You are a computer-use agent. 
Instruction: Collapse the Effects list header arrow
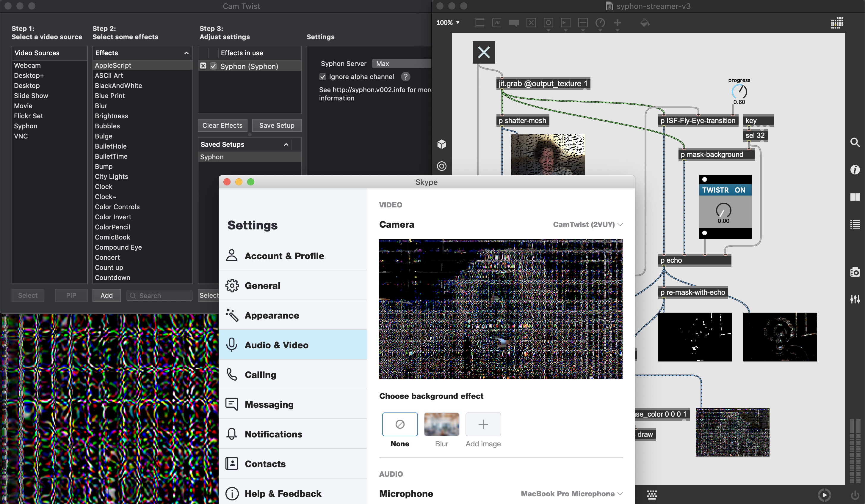coord(187,53)
